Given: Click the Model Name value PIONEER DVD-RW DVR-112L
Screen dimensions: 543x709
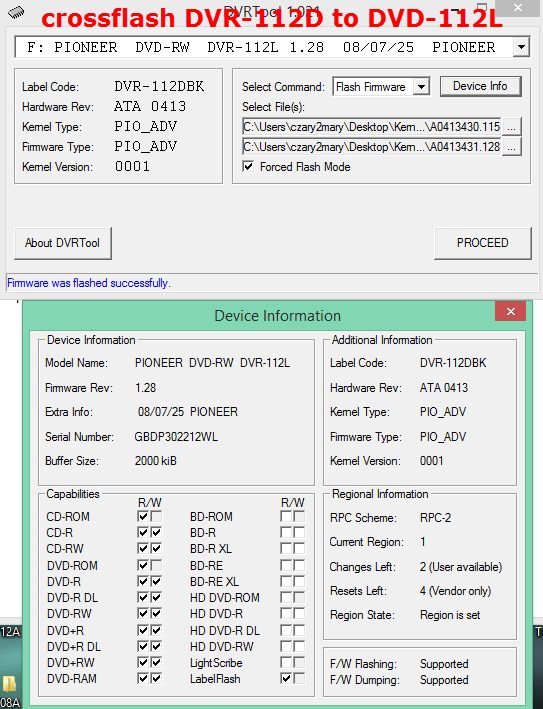Looking at the screenshot, I should [212, 363].
